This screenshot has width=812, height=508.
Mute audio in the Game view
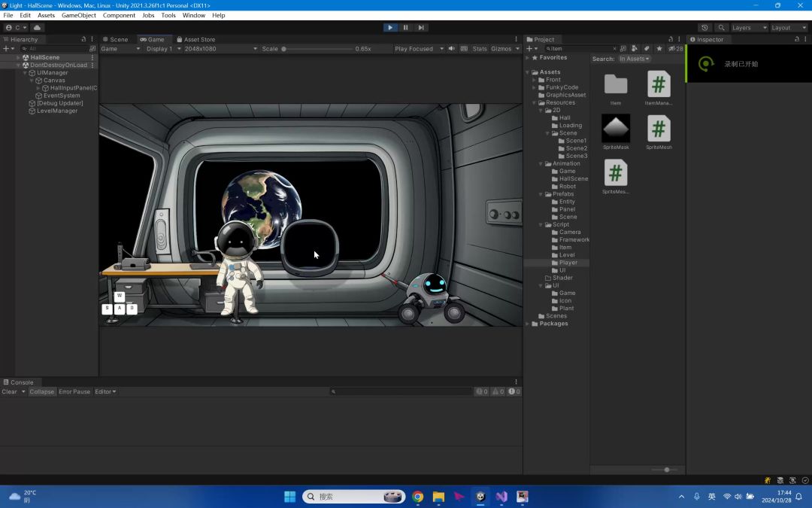click(452, 49)
